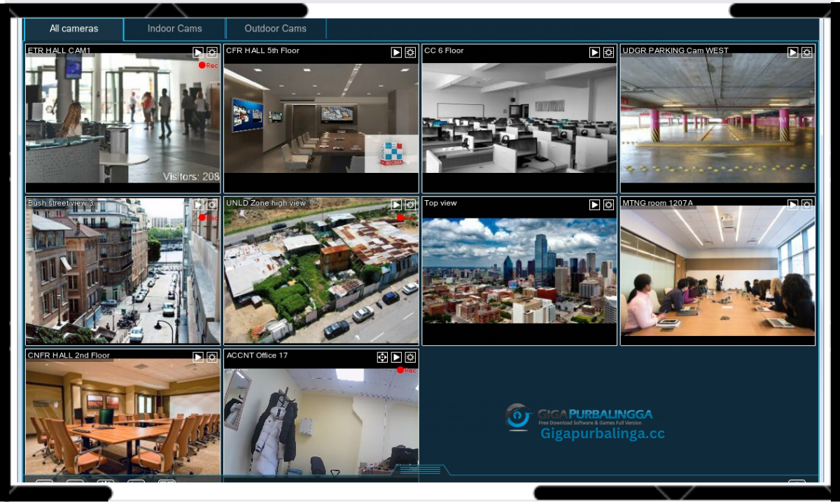
Task: Open Bush street view 3 settings gear
Action: [x=212, y=204]
